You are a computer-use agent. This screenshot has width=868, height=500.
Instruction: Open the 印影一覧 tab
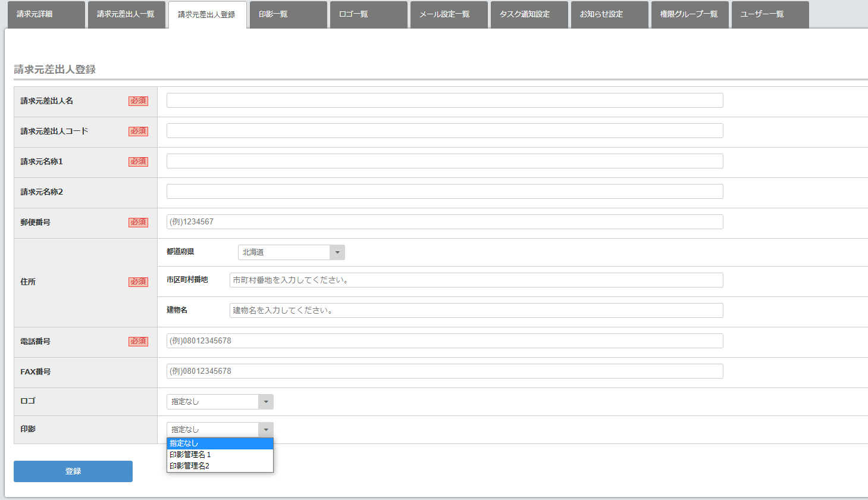288,14
